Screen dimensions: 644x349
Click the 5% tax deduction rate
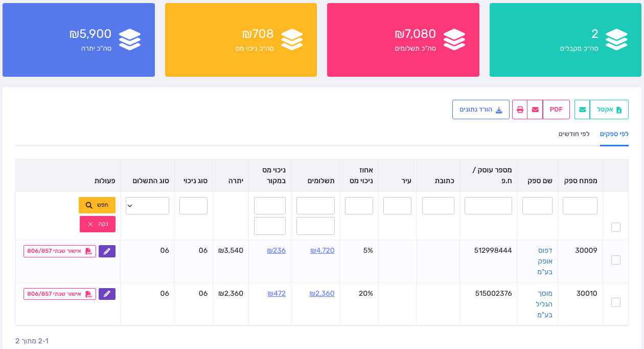pyautogui.click(x=368, y=251)
